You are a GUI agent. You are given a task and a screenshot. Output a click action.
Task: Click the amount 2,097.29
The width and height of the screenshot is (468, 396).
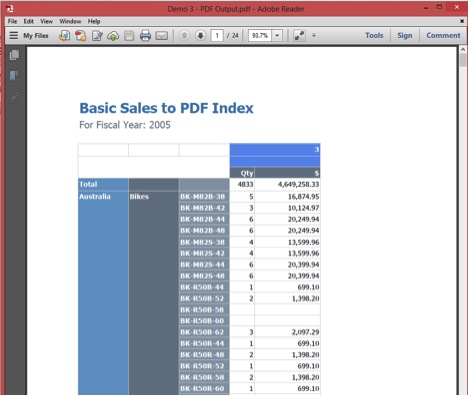click(305, 332)
